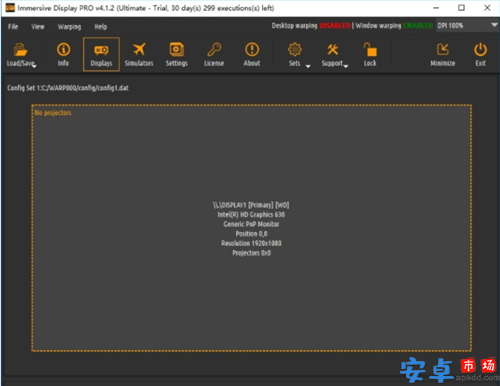Open the Simulators airplane icon
The height and width of the screenshot is (386, 500).
tap(139, 49)
